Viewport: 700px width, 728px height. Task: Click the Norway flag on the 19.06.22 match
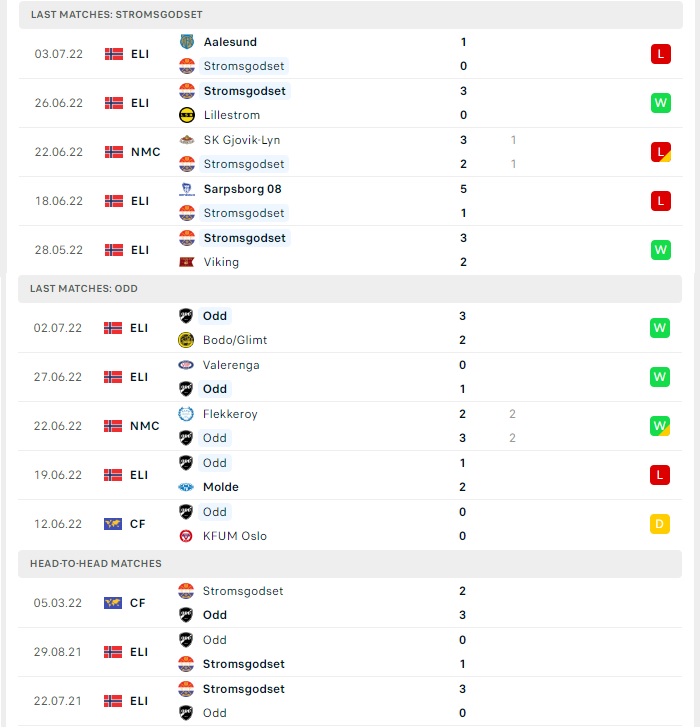tap(113, 475)
